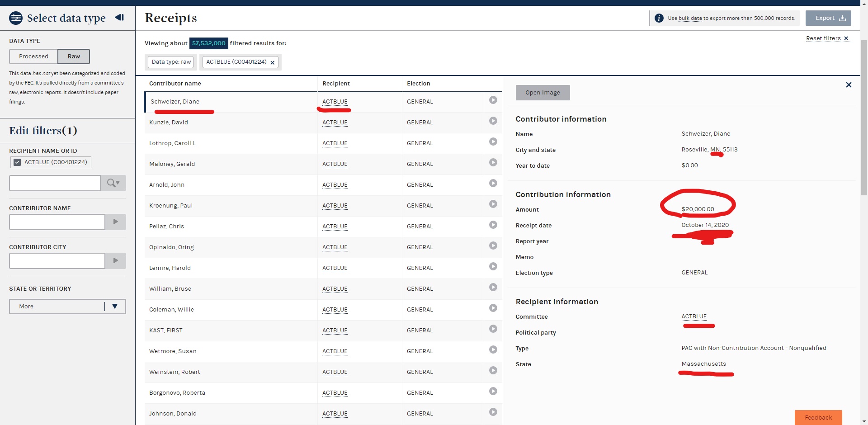Click the $20,000.00 amount value
868x425 pixels.
(698, 209)
